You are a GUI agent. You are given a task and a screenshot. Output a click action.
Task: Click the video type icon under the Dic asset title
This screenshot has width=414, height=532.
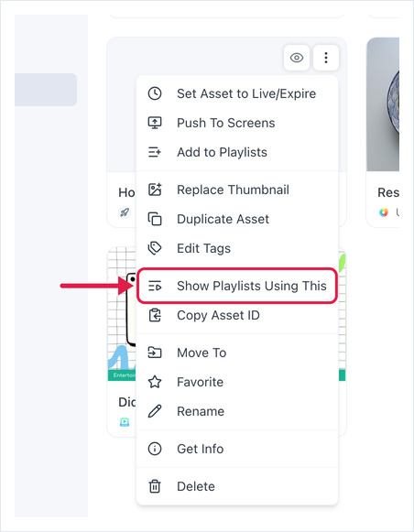(125, 422)
